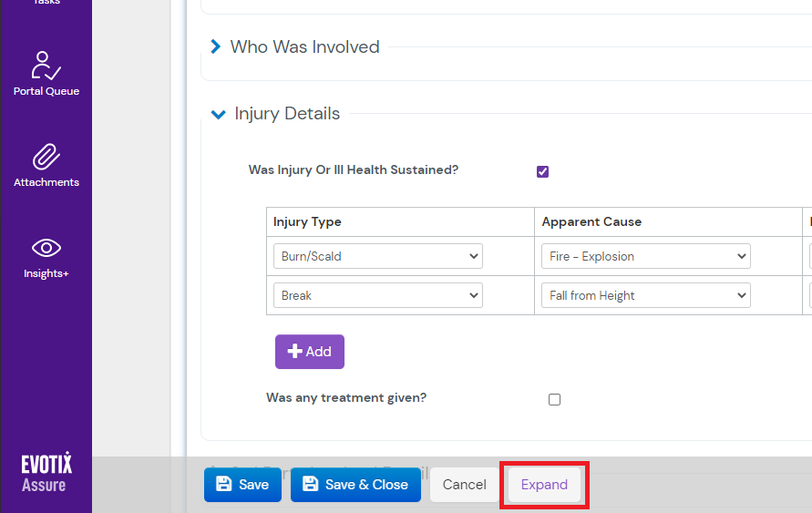The width and height of the screenshot is (812, 513).
Task: Uncheck Was Injury Or Ill Health Sustained
Action: [x=543, y=171]
